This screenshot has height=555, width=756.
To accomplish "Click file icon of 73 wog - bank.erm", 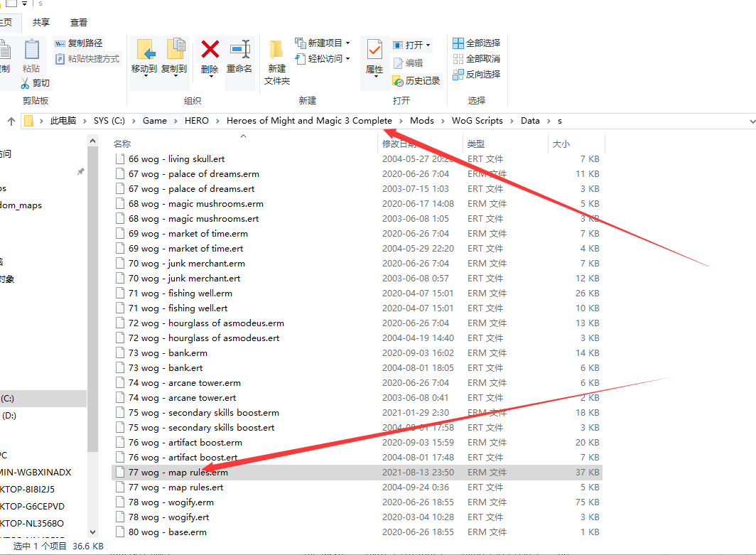I will (120, 353).
